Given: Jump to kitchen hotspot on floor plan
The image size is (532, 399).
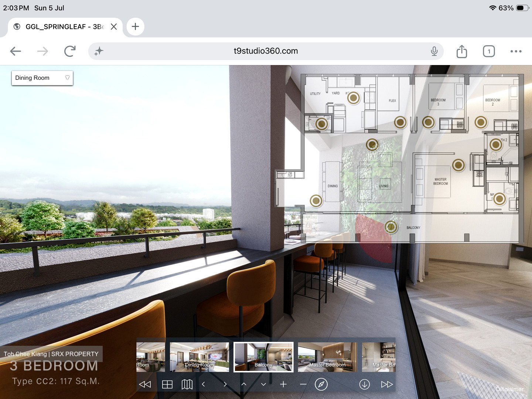Looking at the screenshot, I should point(354,98).
